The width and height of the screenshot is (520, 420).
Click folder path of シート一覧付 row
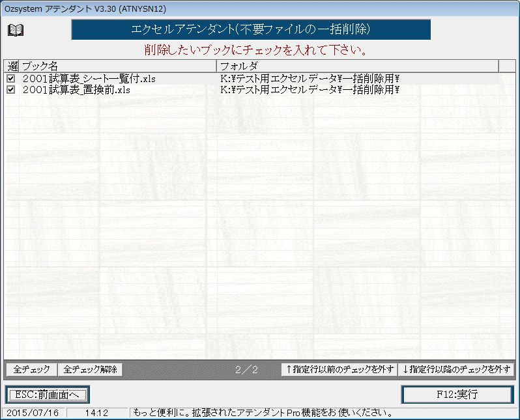click(310, 79)
